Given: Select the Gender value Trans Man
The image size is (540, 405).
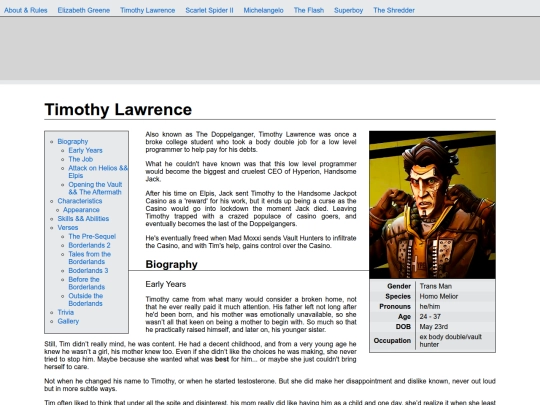Looking at the screenshot, I should pyautogui.click(x=436, y=286).
